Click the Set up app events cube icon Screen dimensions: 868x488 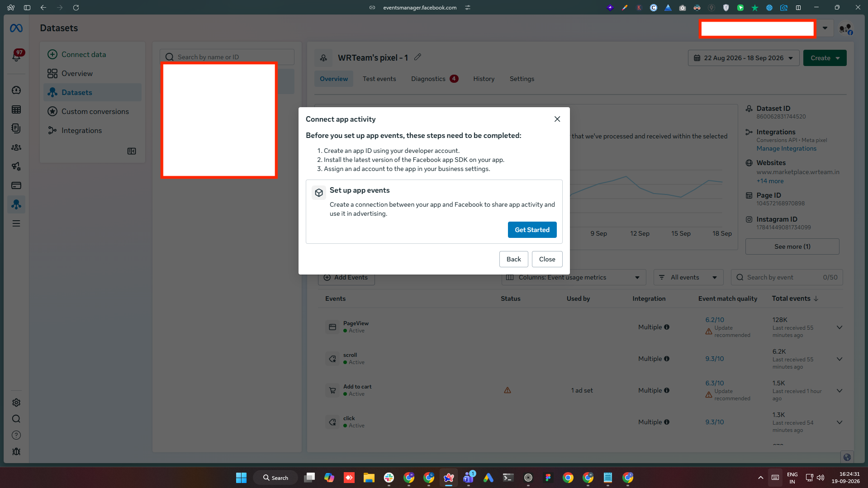(318, 193)
